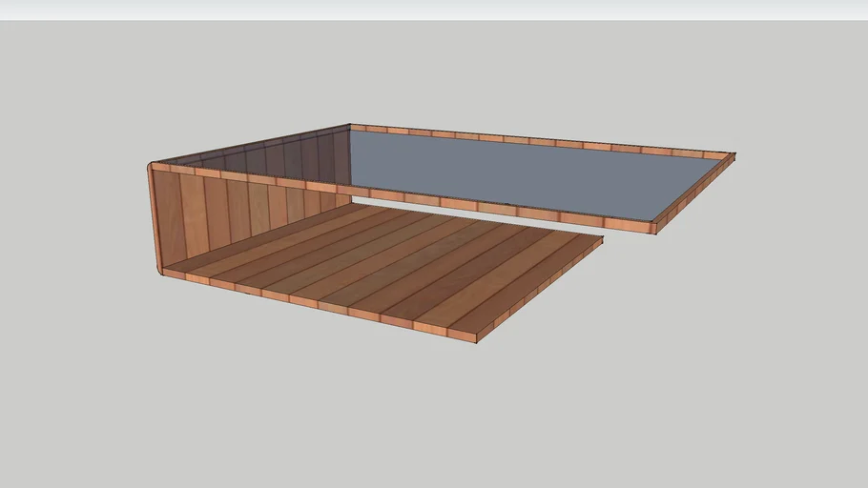Click empty gray background below the model

429,419
